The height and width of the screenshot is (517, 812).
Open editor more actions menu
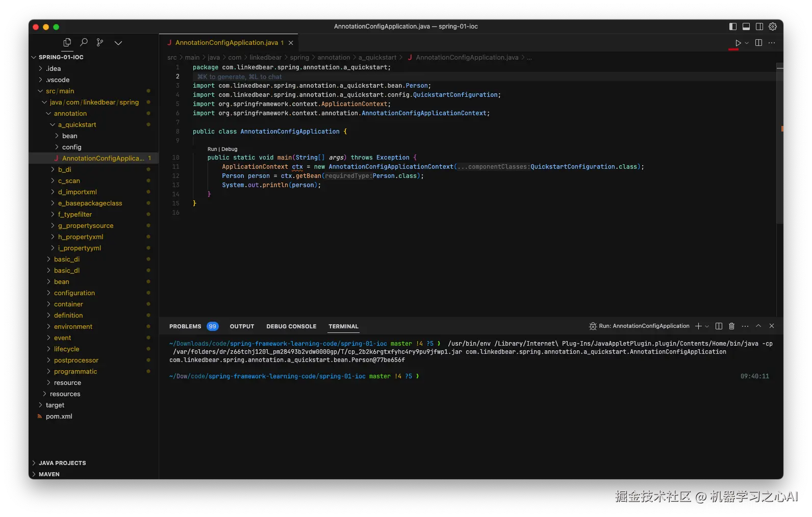[772, 43]
